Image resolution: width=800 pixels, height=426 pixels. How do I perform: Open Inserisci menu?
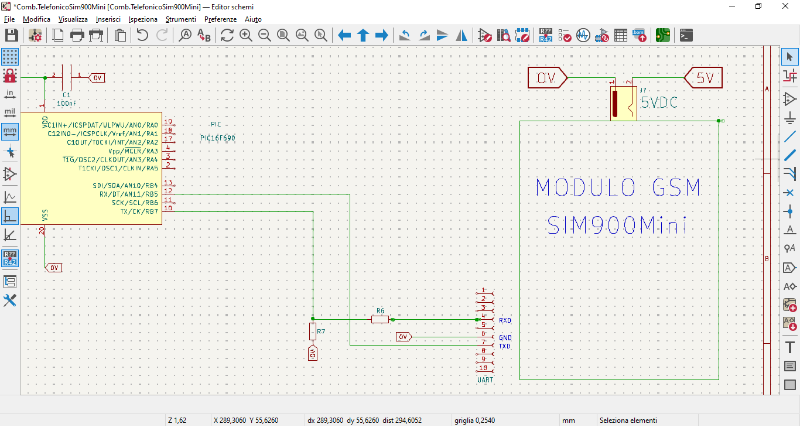point(108,19)
